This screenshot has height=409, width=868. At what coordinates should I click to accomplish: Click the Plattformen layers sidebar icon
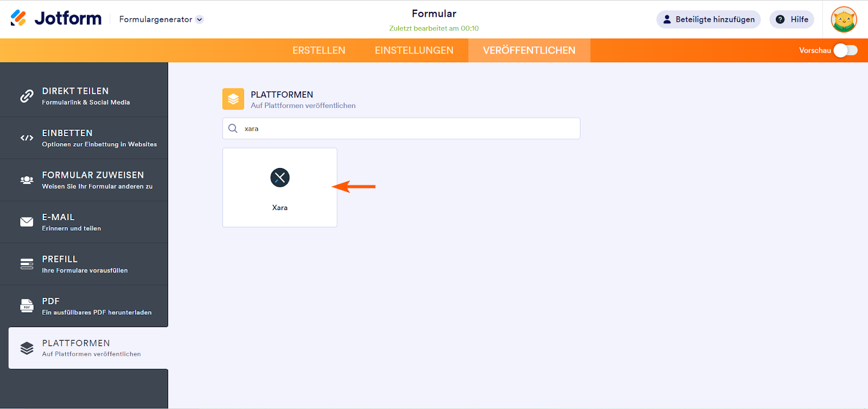[27, 348]
